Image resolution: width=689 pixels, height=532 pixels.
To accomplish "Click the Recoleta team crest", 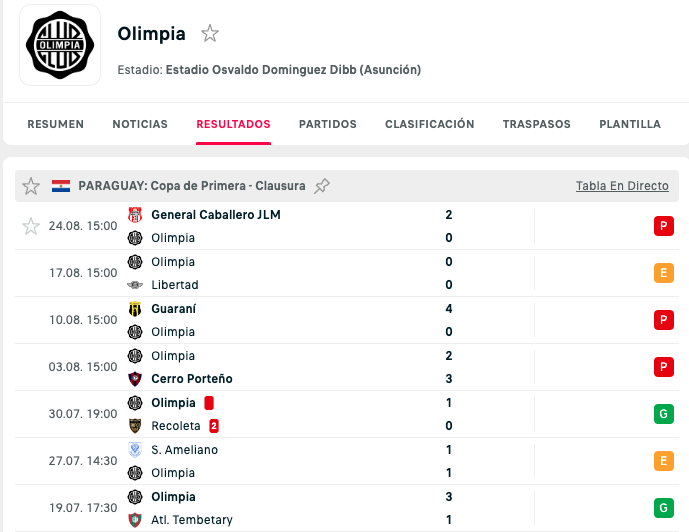I will [x=135, y=426].
